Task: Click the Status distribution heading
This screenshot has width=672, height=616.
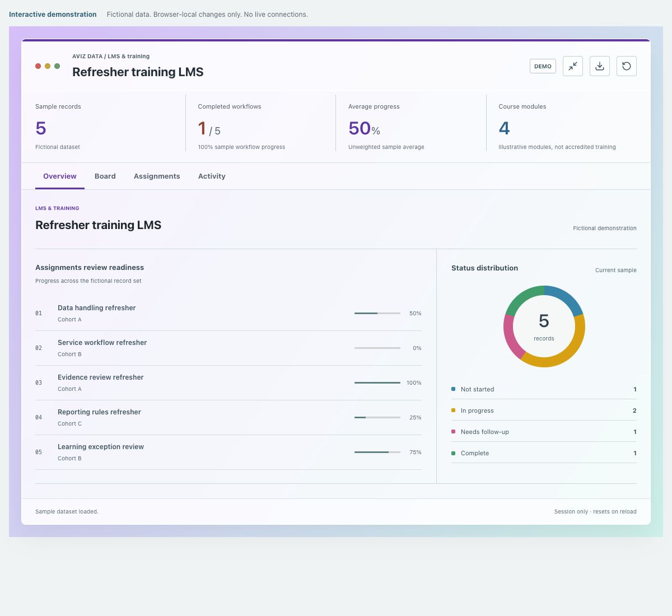Action: [484, 268]
